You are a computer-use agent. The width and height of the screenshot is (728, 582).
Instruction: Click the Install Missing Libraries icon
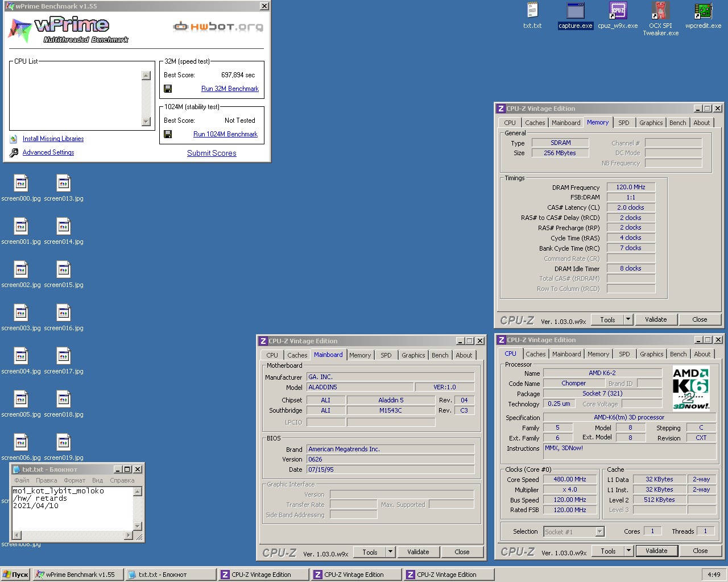14,139
